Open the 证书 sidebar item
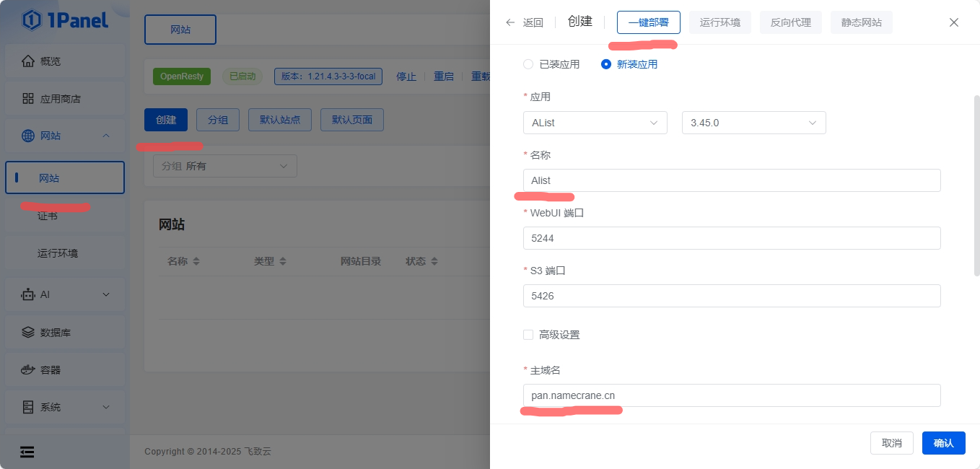Screen dimensions: 980x469 click(65, 216)
